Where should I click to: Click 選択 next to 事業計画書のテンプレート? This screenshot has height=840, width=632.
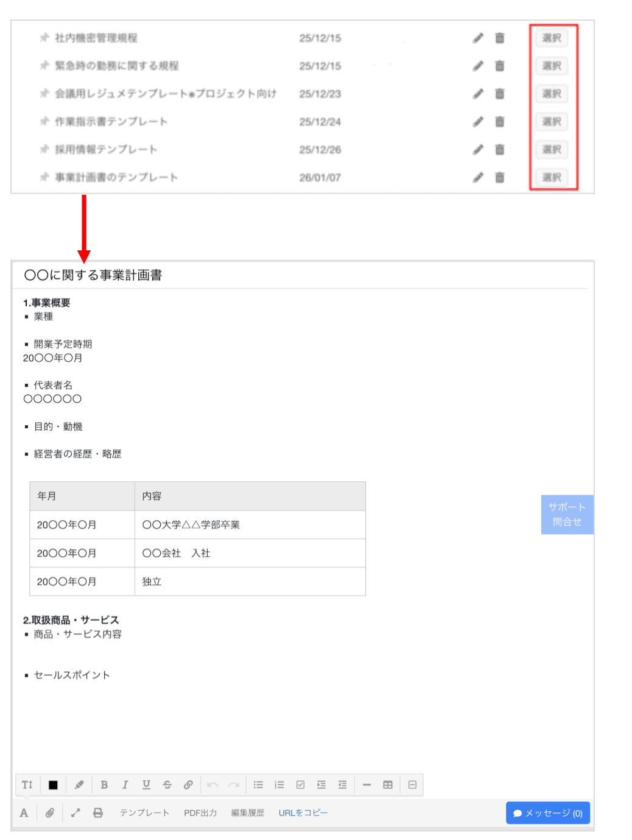point(550,177)
